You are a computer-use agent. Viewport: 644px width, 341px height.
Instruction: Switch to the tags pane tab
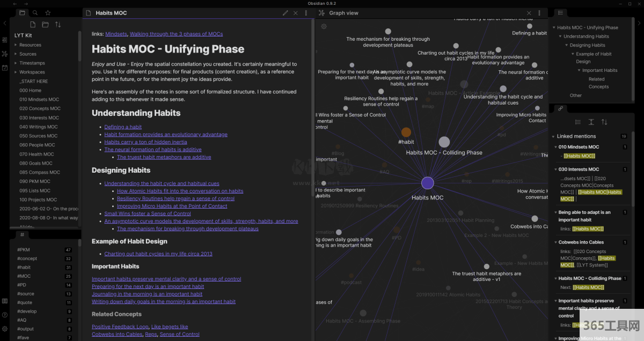click(x=22, y=235)
